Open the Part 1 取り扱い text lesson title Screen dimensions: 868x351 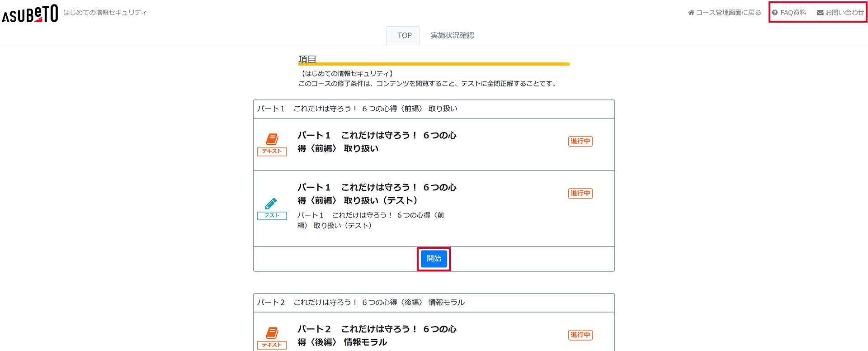(377, 142)
